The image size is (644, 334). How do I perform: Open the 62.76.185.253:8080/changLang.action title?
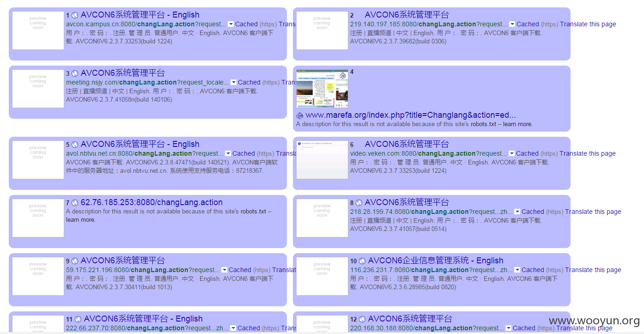coord(152,203)
